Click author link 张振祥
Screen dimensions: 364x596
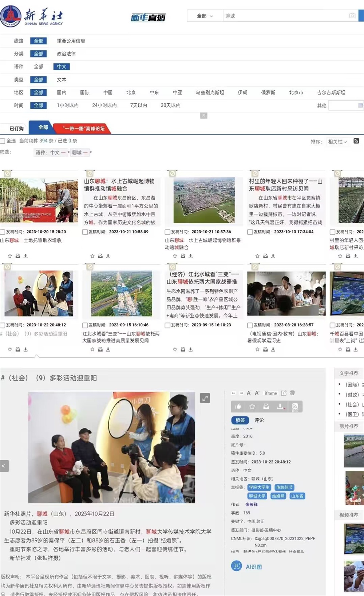(x=251, y=505)
